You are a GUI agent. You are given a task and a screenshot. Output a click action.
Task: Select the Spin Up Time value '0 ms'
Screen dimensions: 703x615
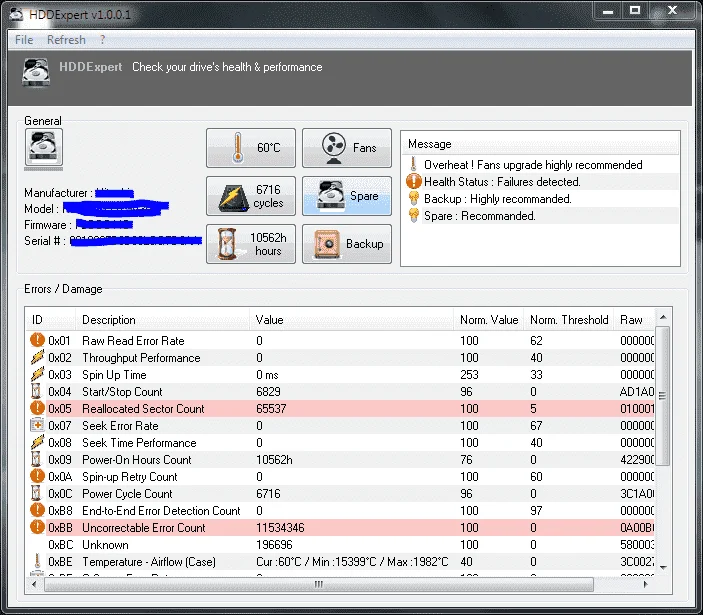(267, 374)
